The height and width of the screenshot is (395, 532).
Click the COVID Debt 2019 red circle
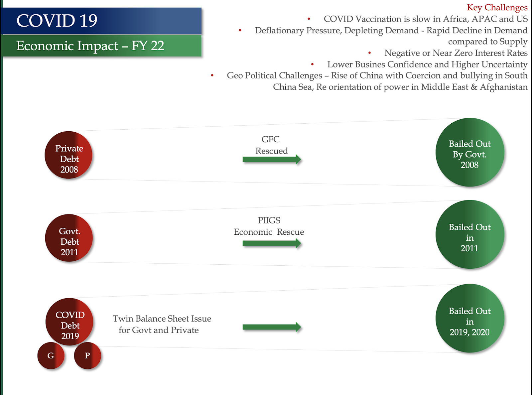(x=69, y=322)
